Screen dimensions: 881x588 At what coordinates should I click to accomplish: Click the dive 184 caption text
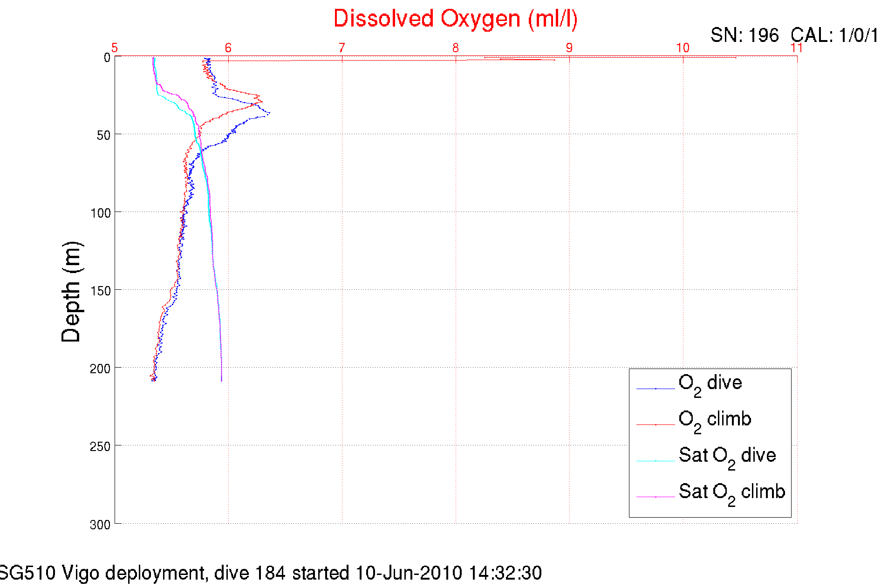(270, 573)
